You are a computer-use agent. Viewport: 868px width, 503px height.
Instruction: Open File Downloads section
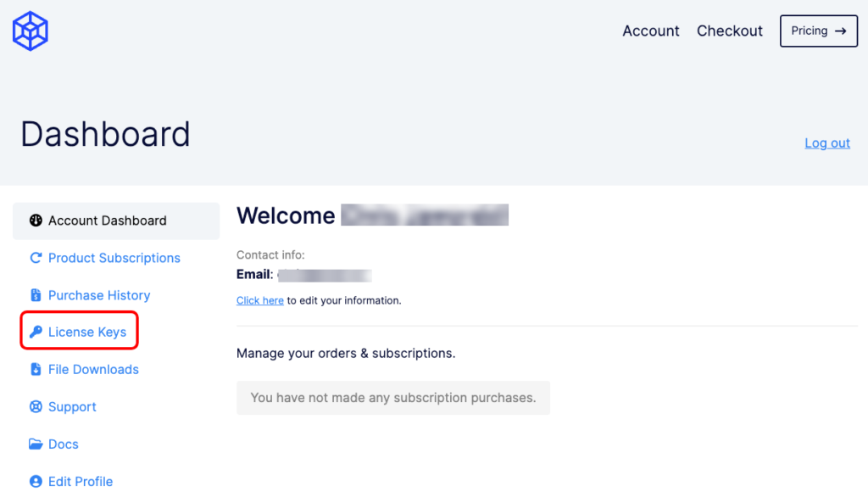pyautogui.click(x=93, y=369)
